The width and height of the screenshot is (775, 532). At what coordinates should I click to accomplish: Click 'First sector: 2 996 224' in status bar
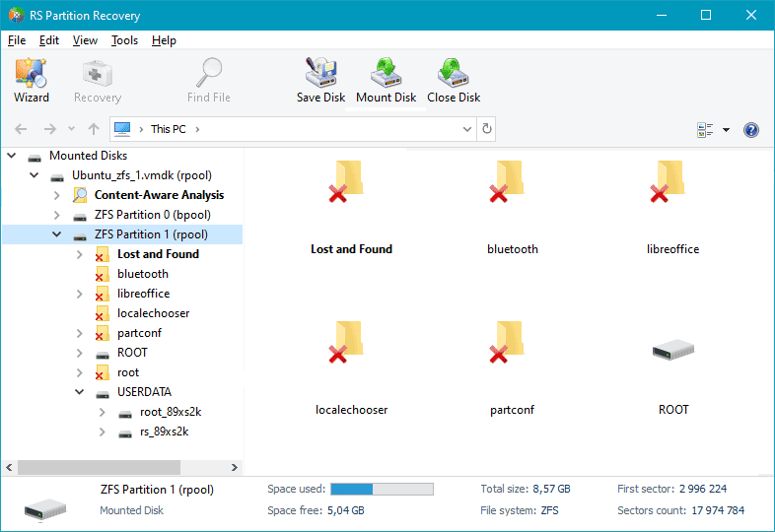coord(672,489)
